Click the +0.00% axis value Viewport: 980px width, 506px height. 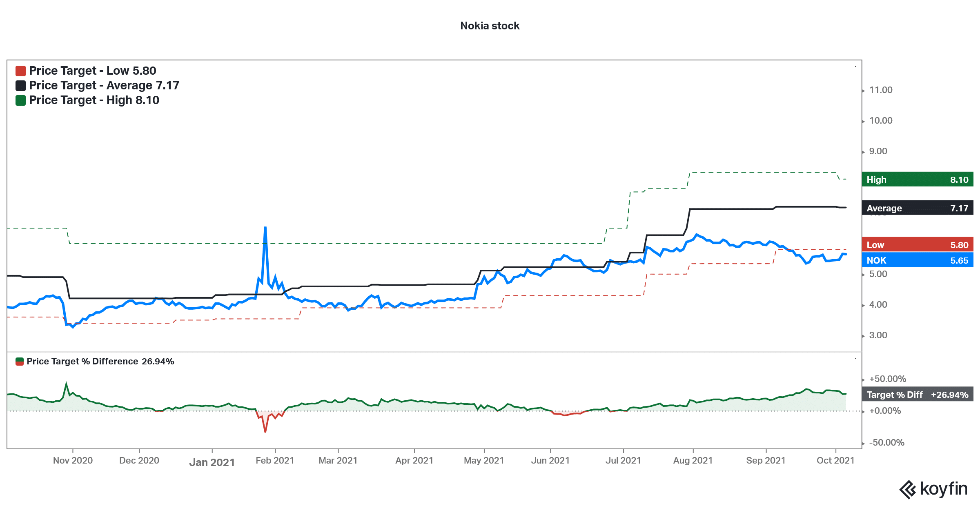pos(885,411)
